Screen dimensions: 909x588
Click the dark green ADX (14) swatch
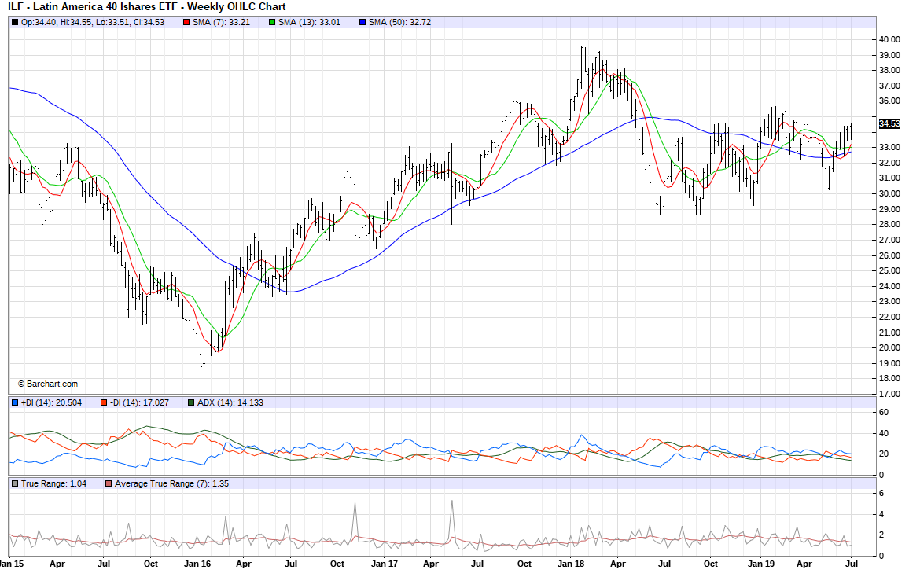click(191, 402)
